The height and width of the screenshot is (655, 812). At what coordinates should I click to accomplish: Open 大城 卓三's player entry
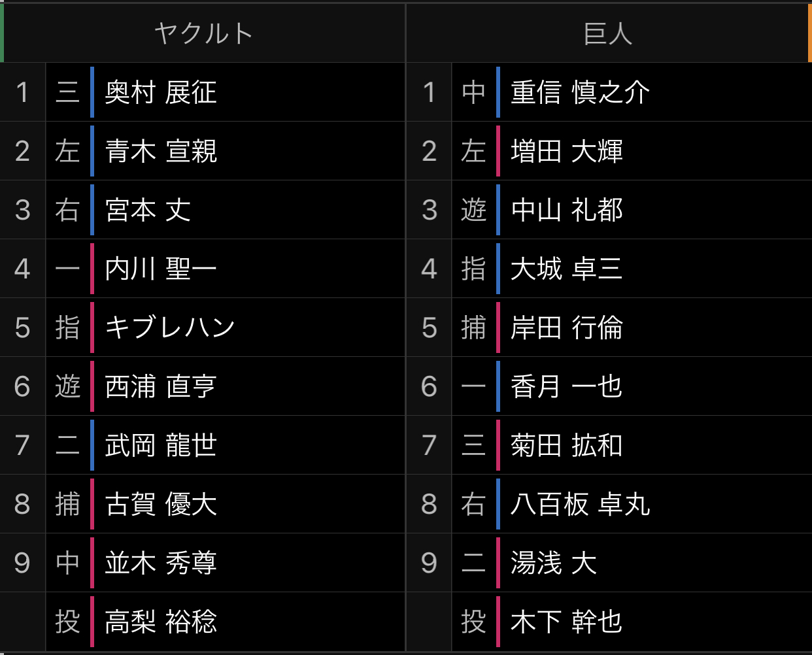click(567, 269)
